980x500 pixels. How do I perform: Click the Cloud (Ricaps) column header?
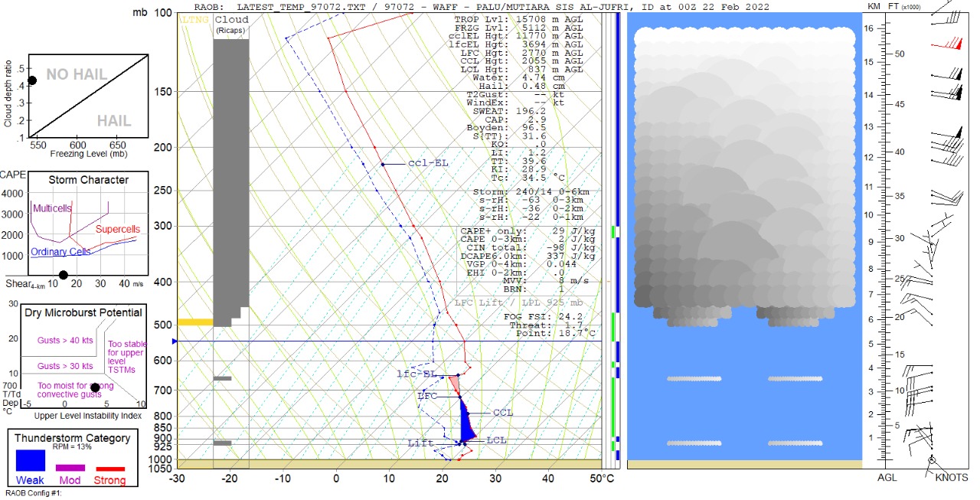click(x=230, y=24)
